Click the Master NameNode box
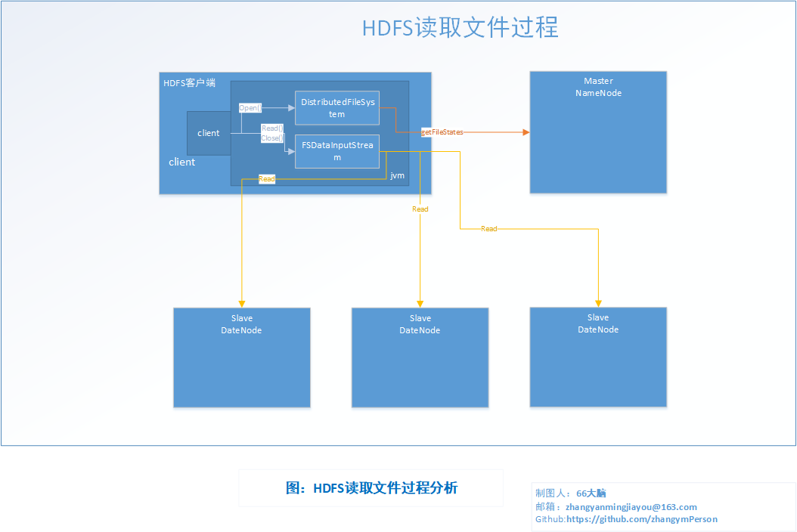797x532 pixels. tap(598, 132)
